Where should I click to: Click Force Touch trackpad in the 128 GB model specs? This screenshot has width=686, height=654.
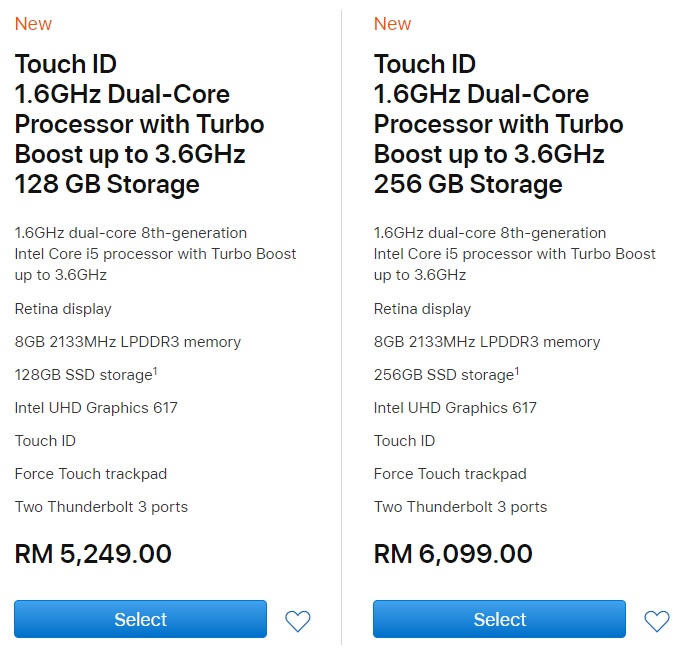point(91,474)
